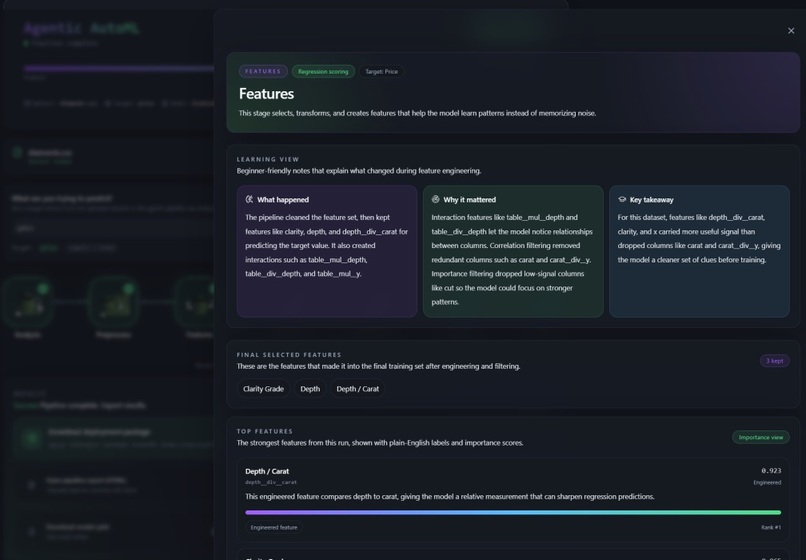Click the Preprocess pipeline stage icon

tap(114, 302)
